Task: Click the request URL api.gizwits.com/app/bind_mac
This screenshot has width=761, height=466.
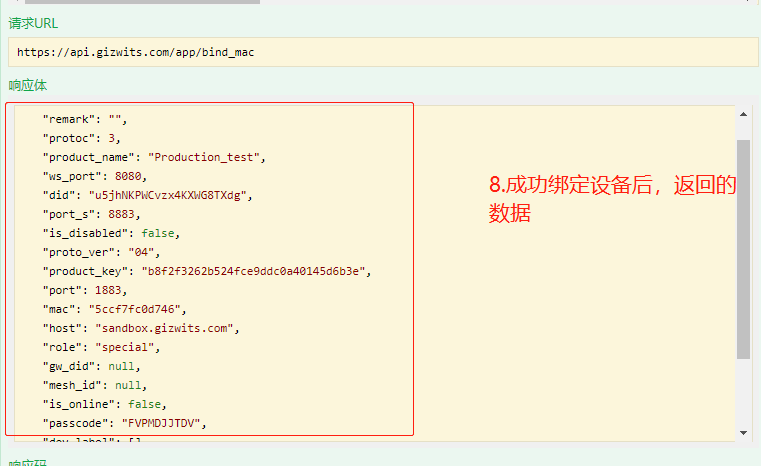Action: click(x=135, y=52)
